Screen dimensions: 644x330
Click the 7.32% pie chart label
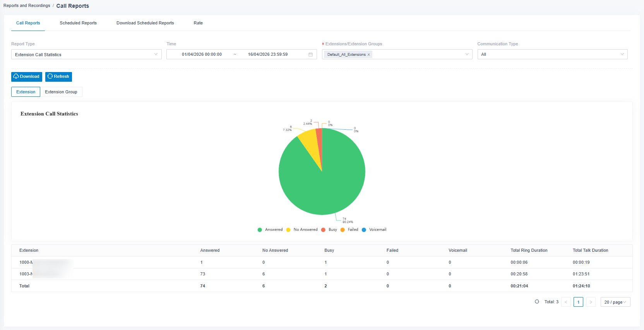[x=287, y=130]
